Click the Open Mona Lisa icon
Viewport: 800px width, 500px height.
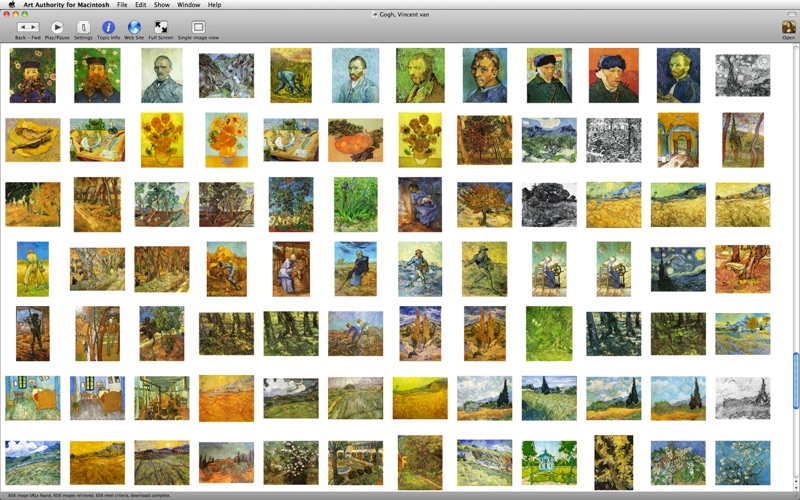click(788, 27)
